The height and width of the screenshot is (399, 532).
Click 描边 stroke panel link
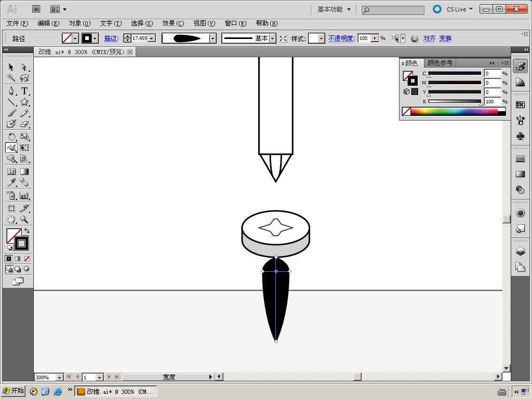pos(111,38)
